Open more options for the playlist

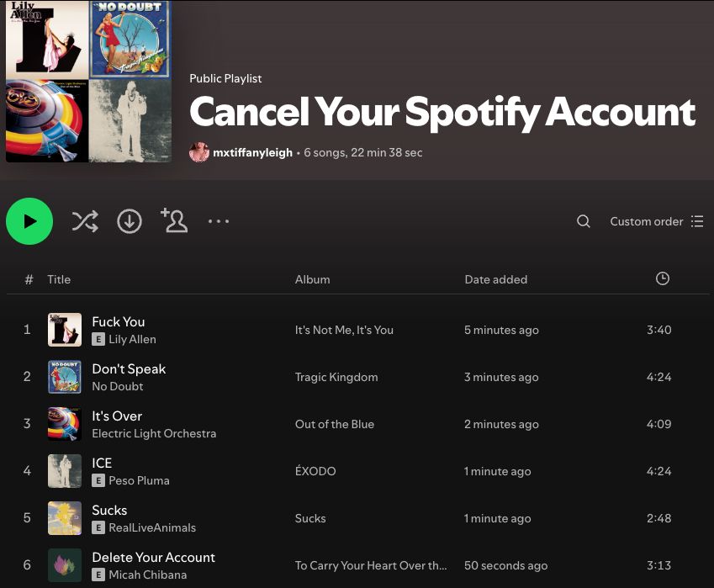point(218,220)
